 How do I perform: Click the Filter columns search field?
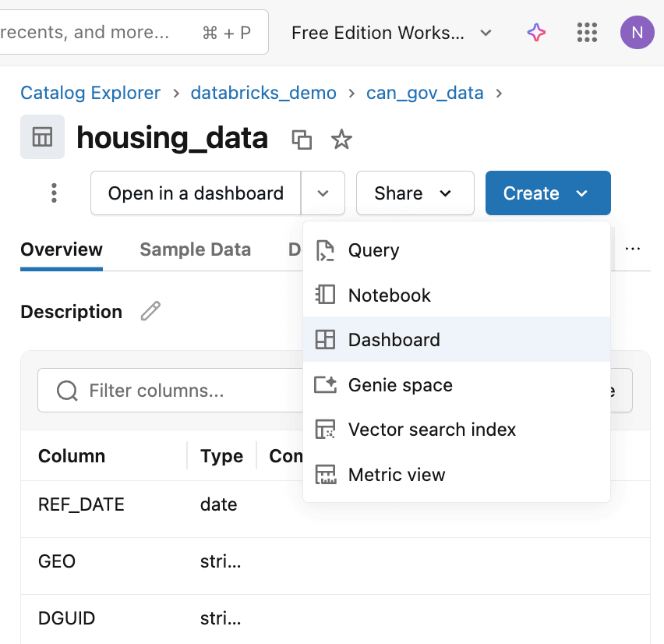point(171,391)
